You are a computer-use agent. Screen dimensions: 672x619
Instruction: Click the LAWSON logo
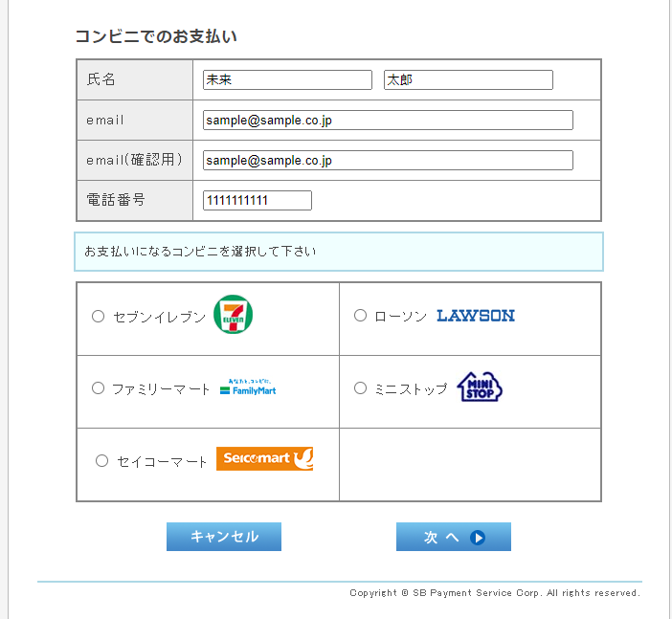tap(476, 316)
